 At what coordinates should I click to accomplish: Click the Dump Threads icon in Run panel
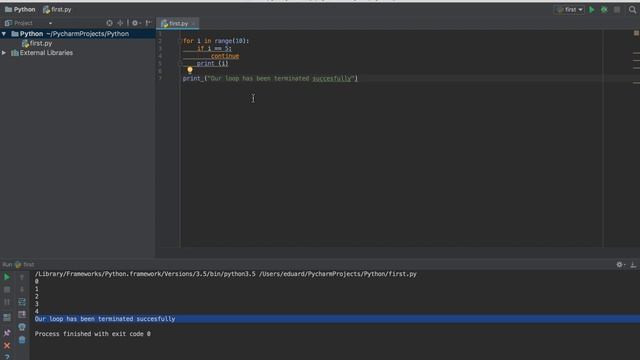coord(7,317)
